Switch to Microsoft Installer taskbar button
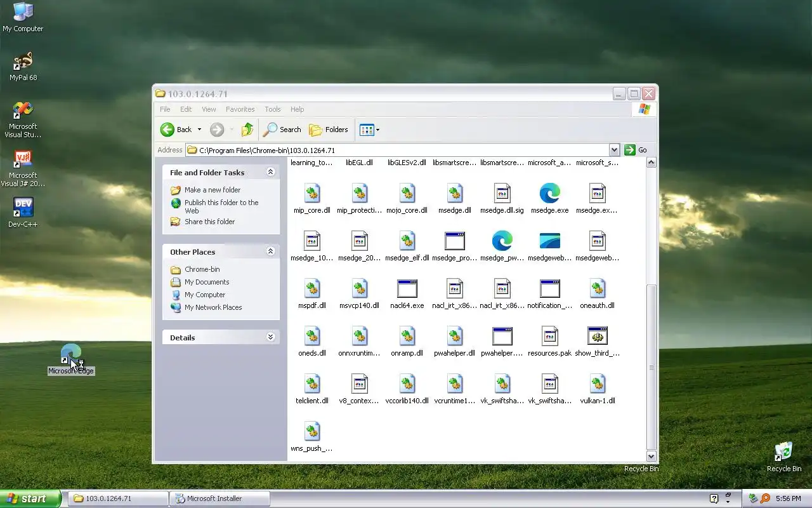This screenshot has height=508, width=812. (x=219, y=498)
